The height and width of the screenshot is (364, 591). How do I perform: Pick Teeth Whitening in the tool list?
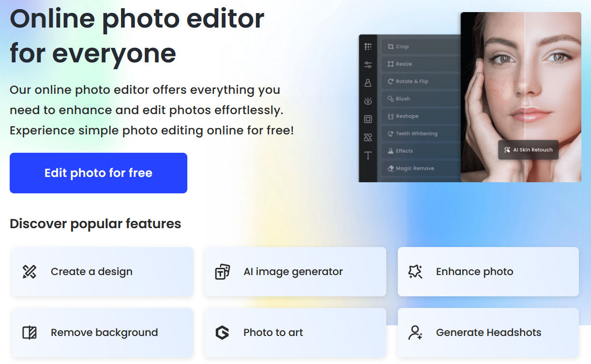point(421,133)
